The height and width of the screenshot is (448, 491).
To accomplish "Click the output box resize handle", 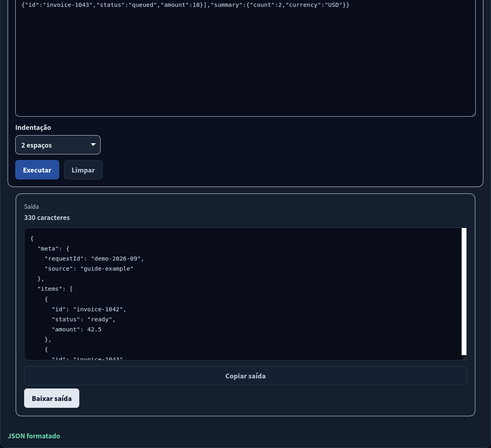I will coord(464,358).
